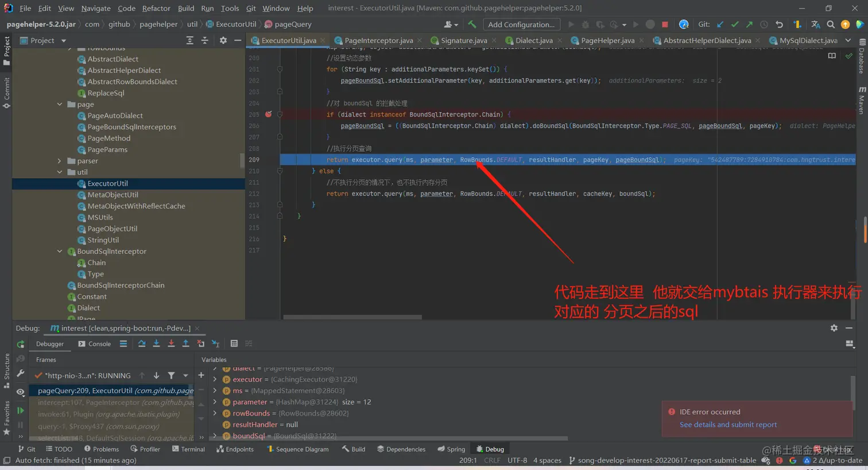Open thread selector dropdown arrow in Frames

(x=185, y=375)
